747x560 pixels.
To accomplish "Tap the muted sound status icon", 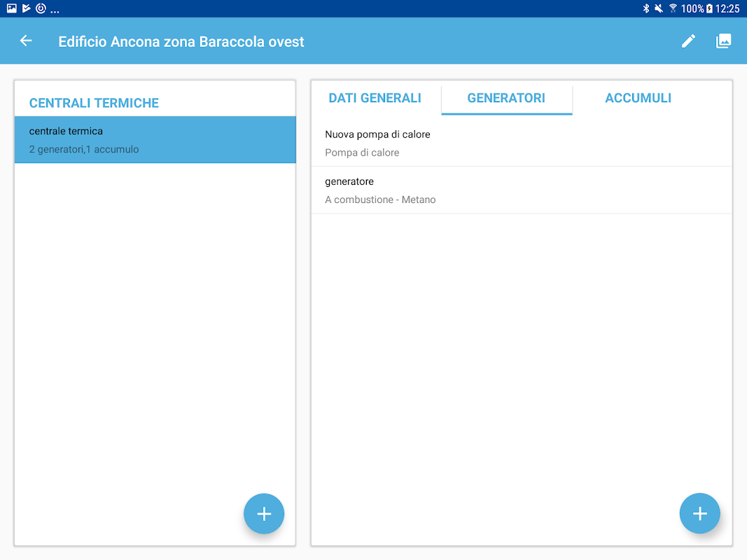I will pyautogui.click(x=659, y=8).
